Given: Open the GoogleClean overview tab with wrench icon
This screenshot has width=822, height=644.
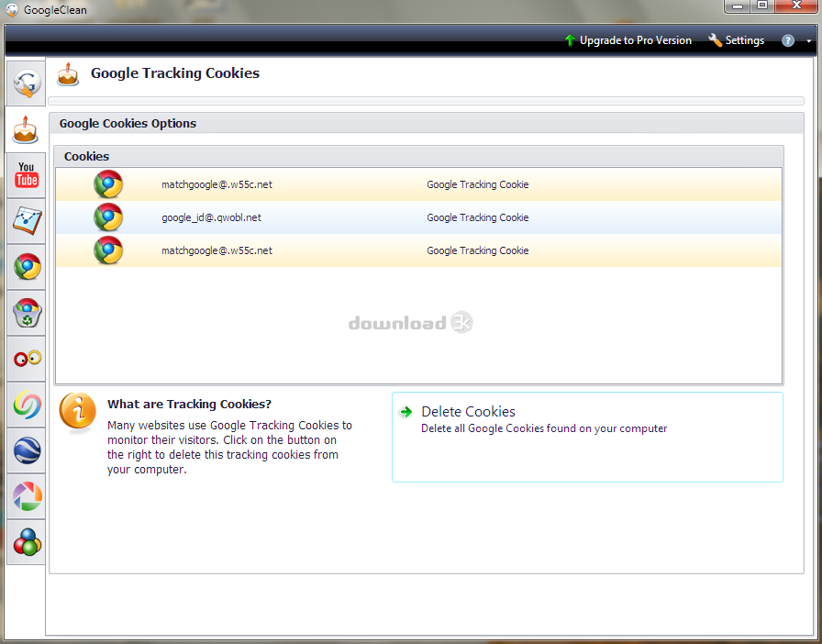Looking at the screenshot, I should coord(27,83).
